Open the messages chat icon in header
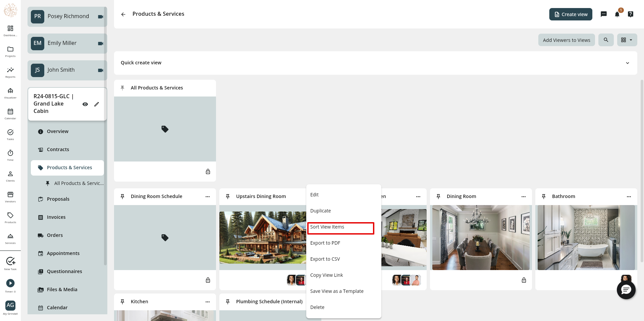Screen dimensions: 644x321 click(604, 14)
